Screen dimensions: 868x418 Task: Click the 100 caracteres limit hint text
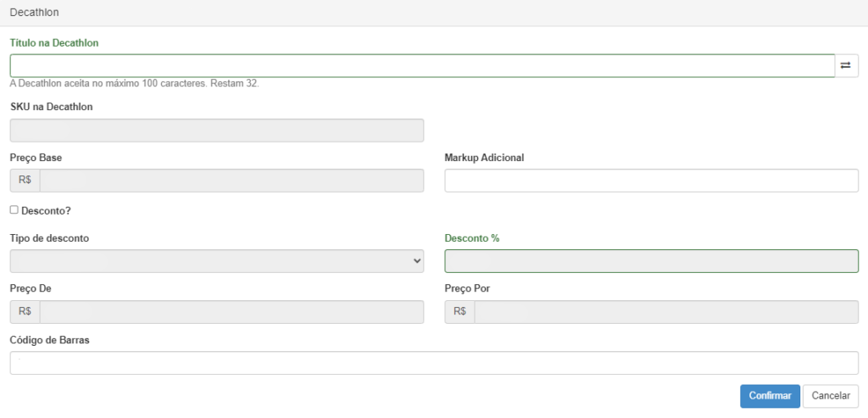click(135, 84)
